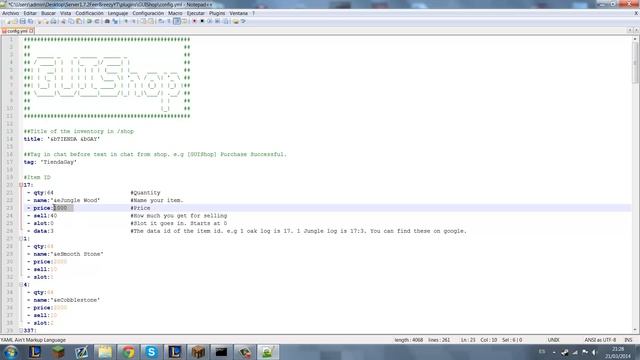640x360 pixels.
Task: Click the name:'&eSmooth Stone' line
Action: coord(65,254)
